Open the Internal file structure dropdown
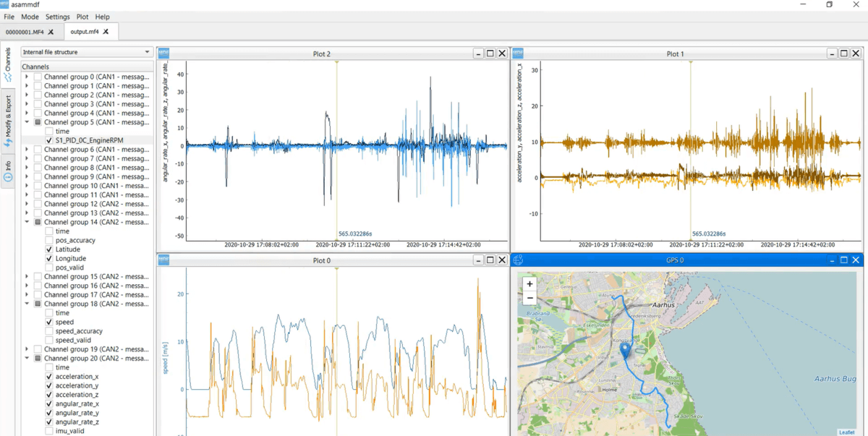 pyautogui.click(x=87, y=52)
